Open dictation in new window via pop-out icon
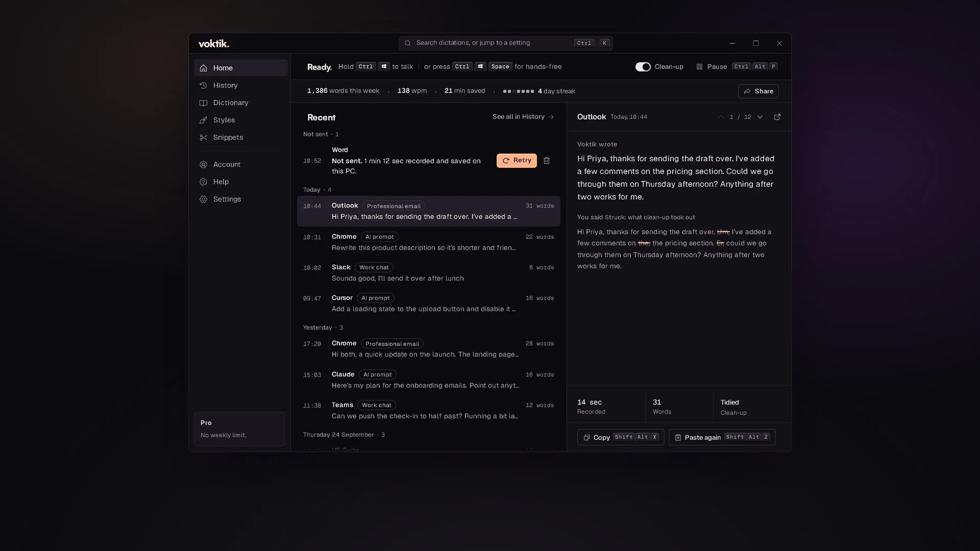The height and width of the screenshot is (551, 980). [777, 117]
